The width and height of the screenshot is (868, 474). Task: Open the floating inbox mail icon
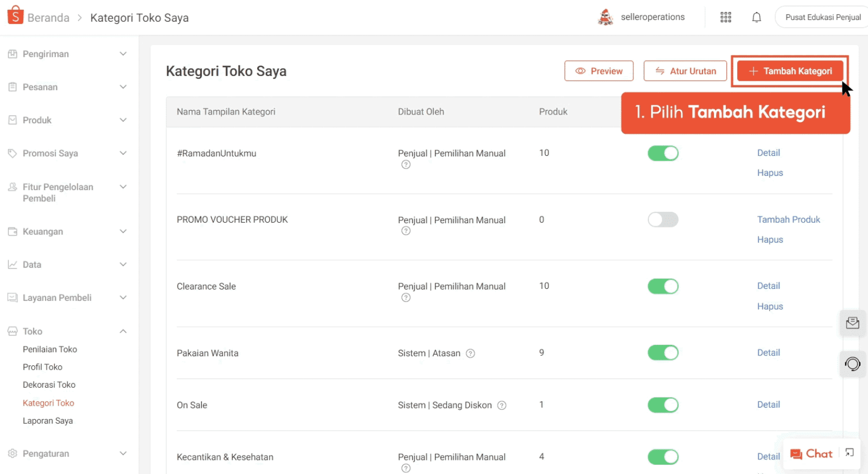coord(852,323)
